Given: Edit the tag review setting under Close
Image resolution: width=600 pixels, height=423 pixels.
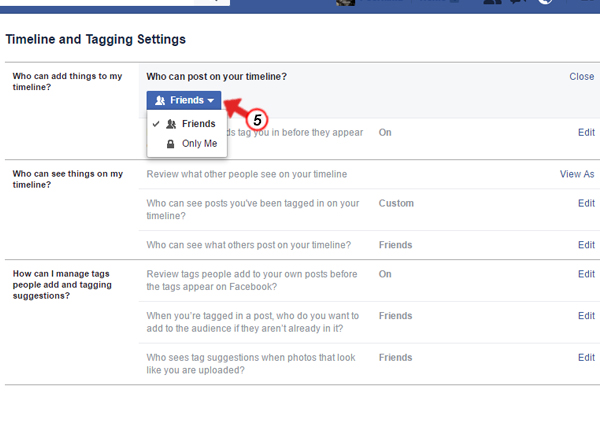Looking at the screenshot, I should point(586,132).
